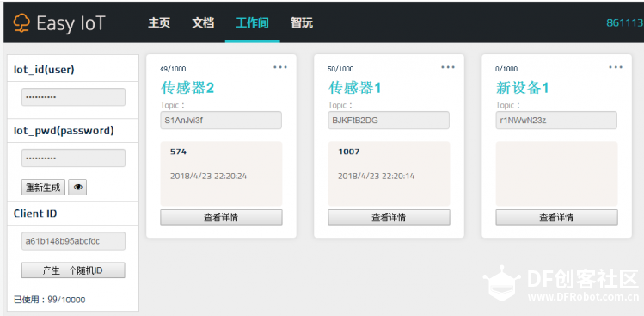Click the 49/1000 message counter

coord(173,69)
